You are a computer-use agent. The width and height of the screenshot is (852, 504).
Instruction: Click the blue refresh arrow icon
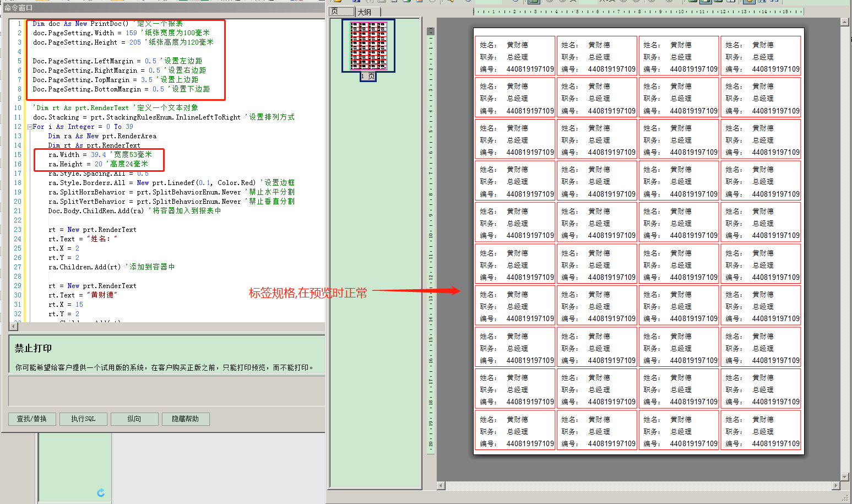pyautogui.click(x=101, y=492)
